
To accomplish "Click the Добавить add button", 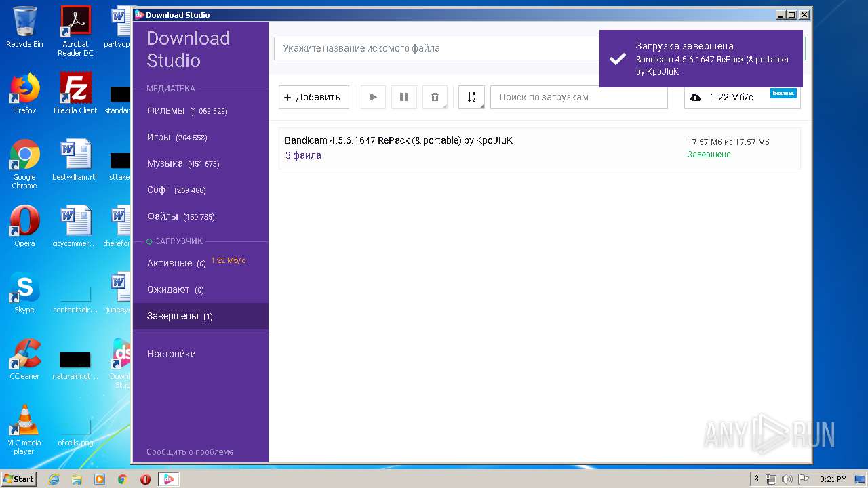I will (x=314, y=97).
